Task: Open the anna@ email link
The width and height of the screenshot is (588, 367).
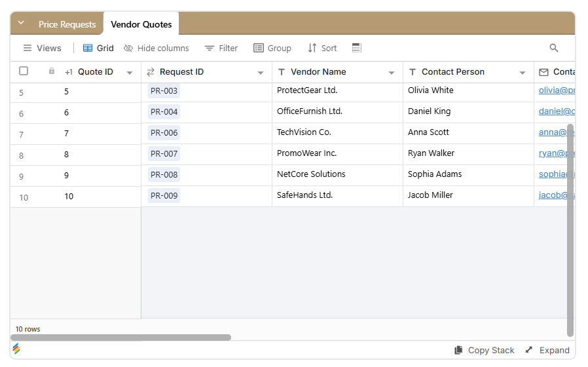Action: pyautogui.click(x=557, y=132)
